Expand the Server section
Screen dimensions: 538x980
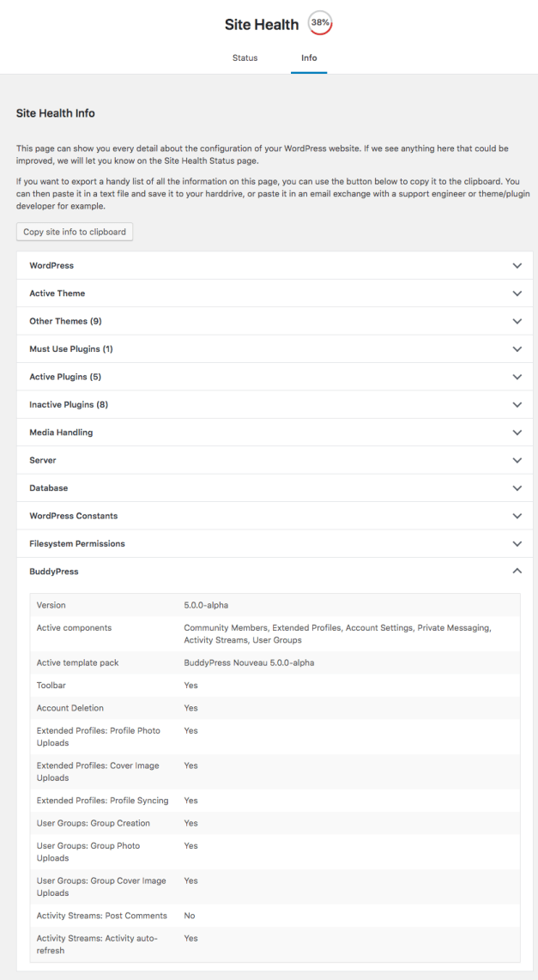click(43, 461)
